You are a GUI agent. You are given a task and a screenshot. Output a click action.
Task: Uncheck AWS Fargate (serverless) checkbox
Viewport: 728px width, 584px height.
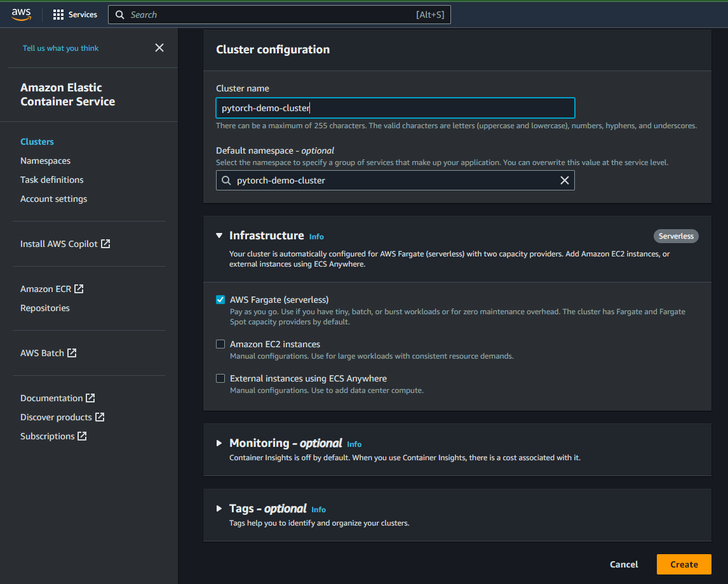(220, 300)
